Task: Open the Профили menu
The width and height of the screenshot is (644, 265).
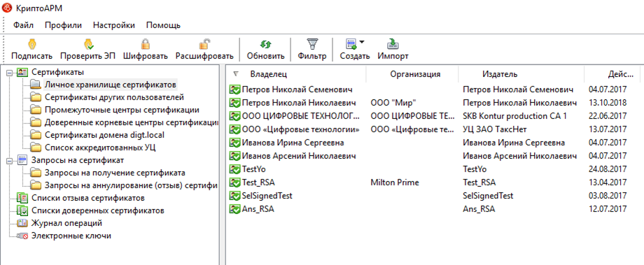Action: 63,25
